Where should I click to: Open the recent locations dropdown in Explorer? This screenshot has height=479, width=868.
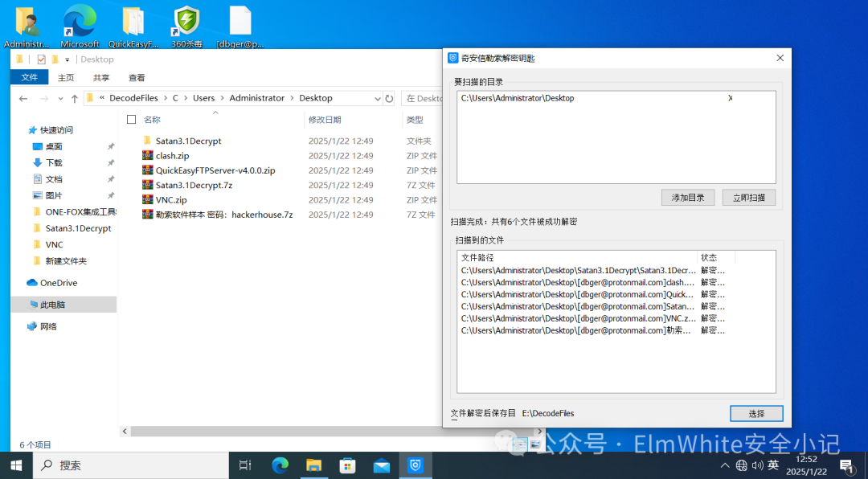tap(60, 99)
